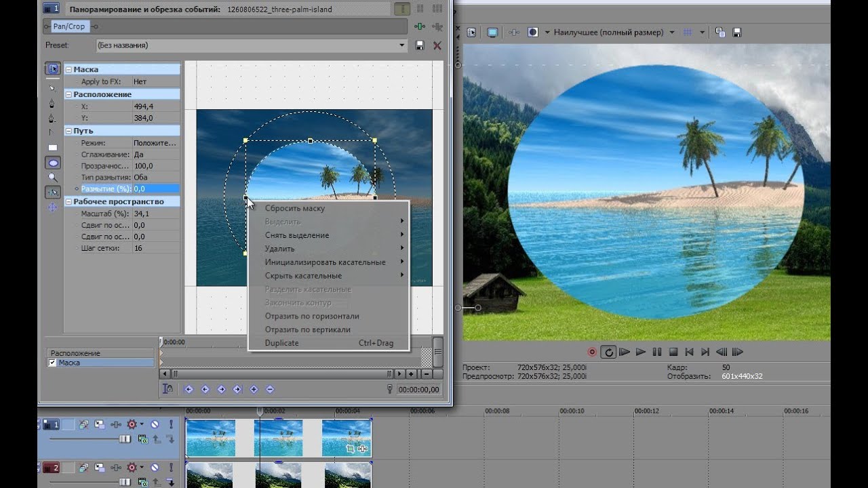Screen dimensions: 868x488
Task: Open the Preset dropdown list
Action: (x=402, y=45)
